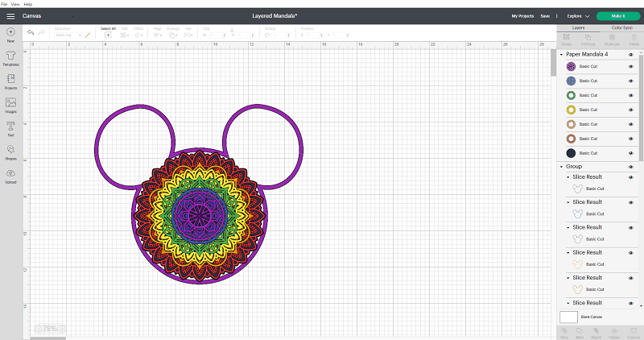The image size is (644, 340).
Task: Collapse the Paper Mandala 4 group
Action: (561, 55)
